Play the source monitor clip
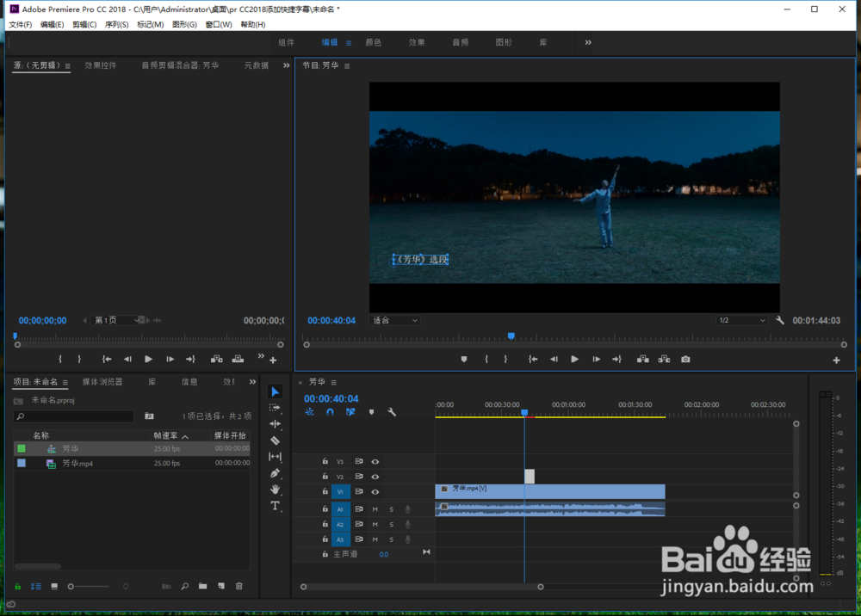Screen dimensions: 861x616 pos(148,360)
